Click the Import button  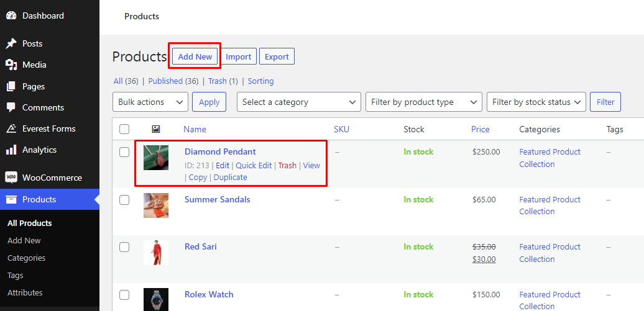pyautogui.click(x=238, y=56)
